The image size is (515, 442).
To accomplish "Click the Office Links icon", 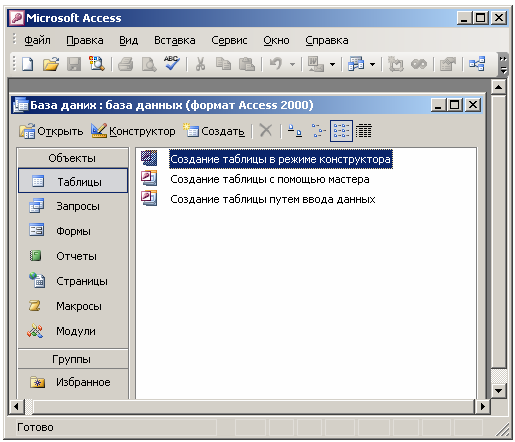I will point(315,64).
